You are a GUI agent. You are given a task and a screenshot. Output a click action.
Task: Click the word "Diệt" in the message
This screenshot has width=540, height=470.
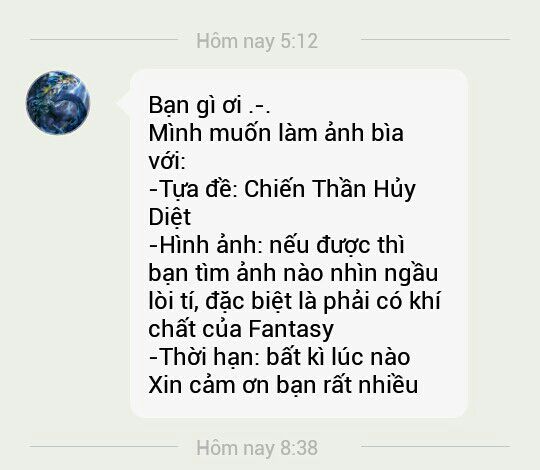pos(169,217)
